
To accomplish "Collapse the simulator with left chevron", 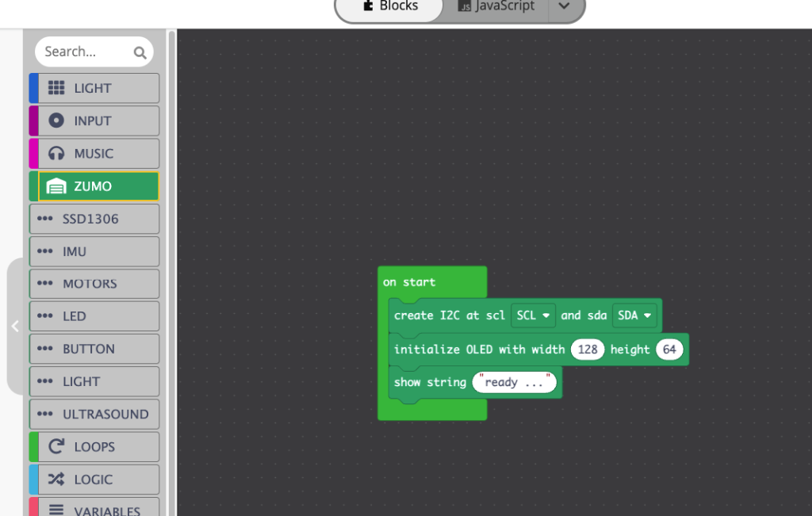I will (14, 326).
